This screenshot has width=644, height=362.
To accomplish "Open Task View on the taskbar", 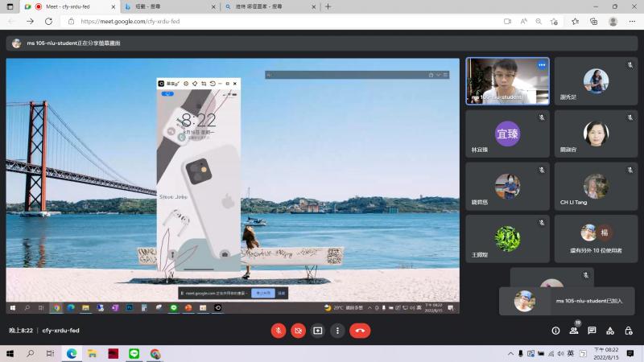I will [x=50, y=353].
